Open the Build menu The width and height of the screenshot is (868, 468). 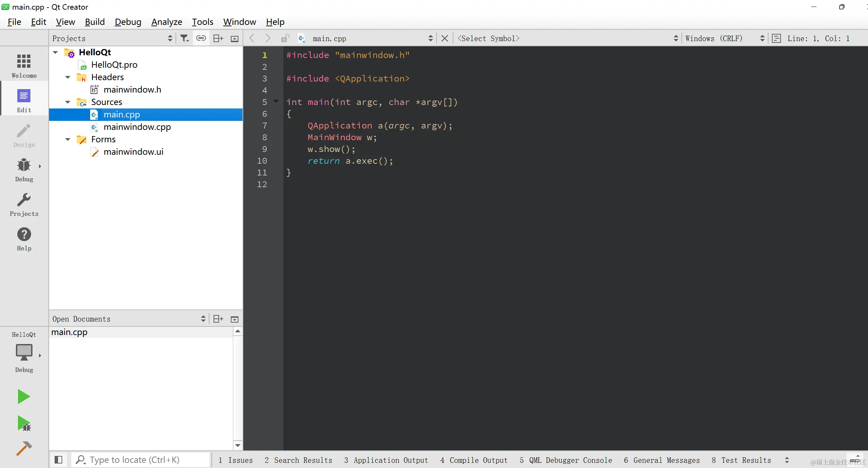pyautogui.click(x=95, y=22)
